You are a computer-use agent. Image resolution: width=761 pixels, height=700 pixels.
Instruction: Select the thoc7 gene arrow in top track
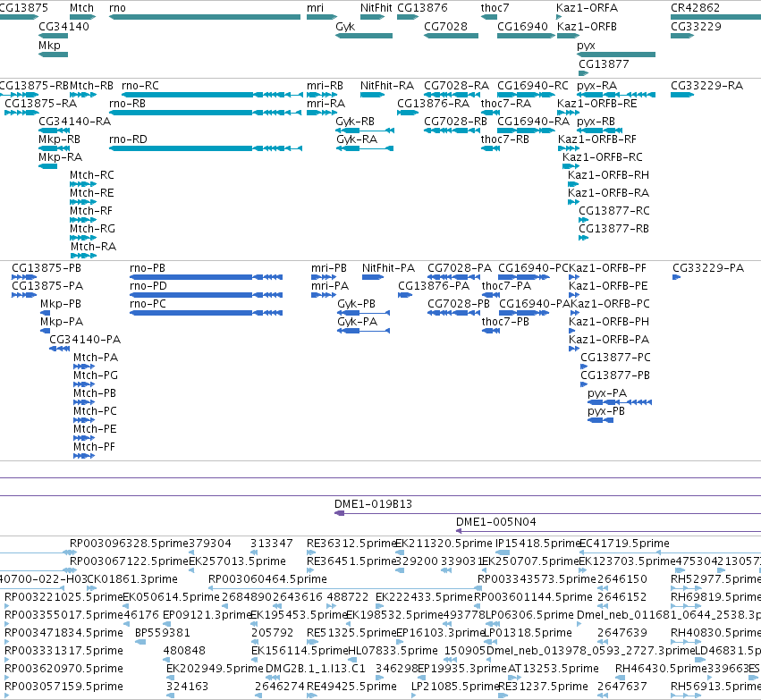pos(489,17)
